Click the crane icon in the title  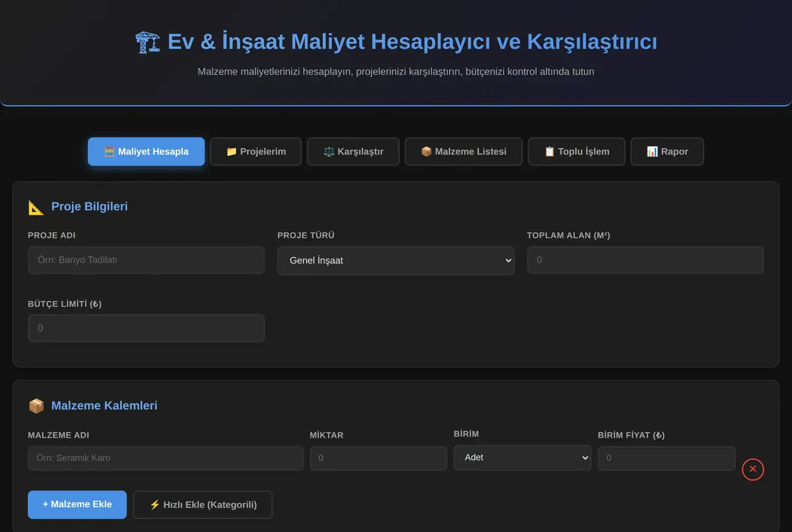148,42
